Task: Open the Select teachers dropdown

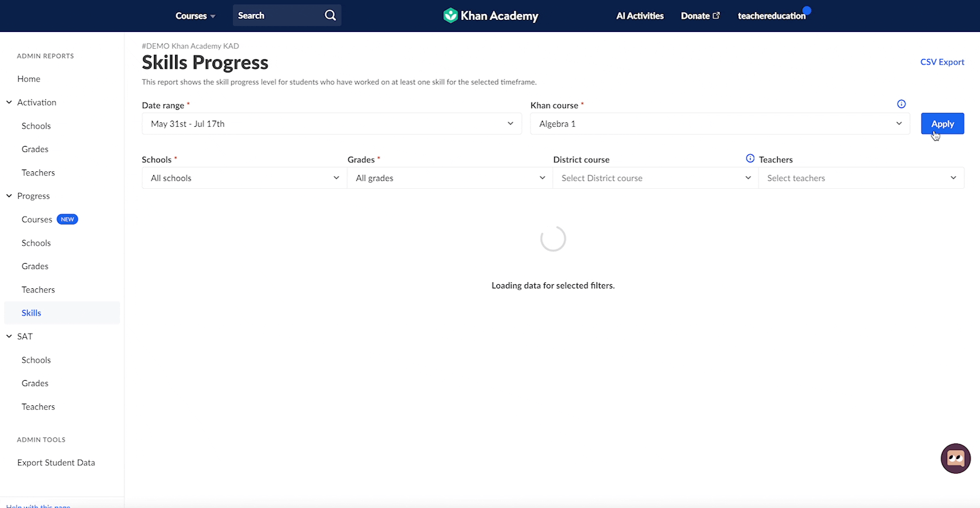Action: point(861,178)
